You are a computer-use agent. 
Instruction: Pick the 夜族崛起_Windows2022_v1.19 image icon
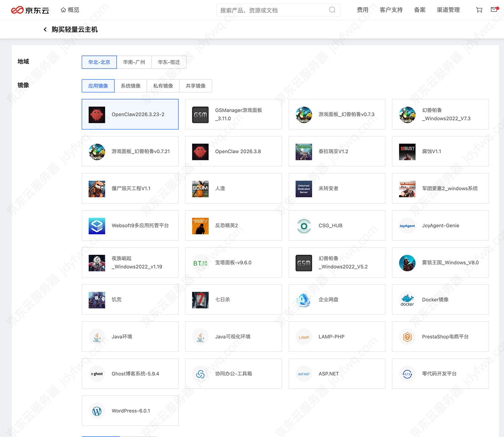(97, 263)
